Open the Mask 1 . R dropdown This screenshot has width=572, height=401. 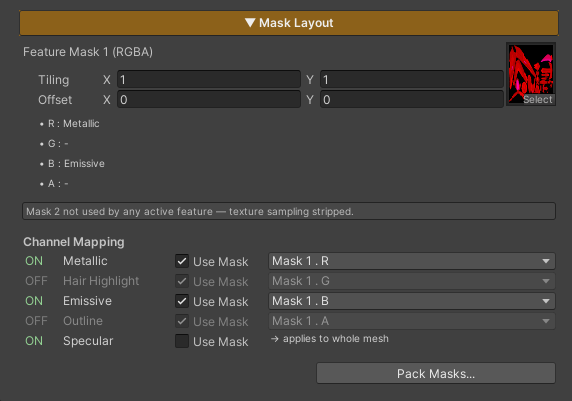point(412,261)
